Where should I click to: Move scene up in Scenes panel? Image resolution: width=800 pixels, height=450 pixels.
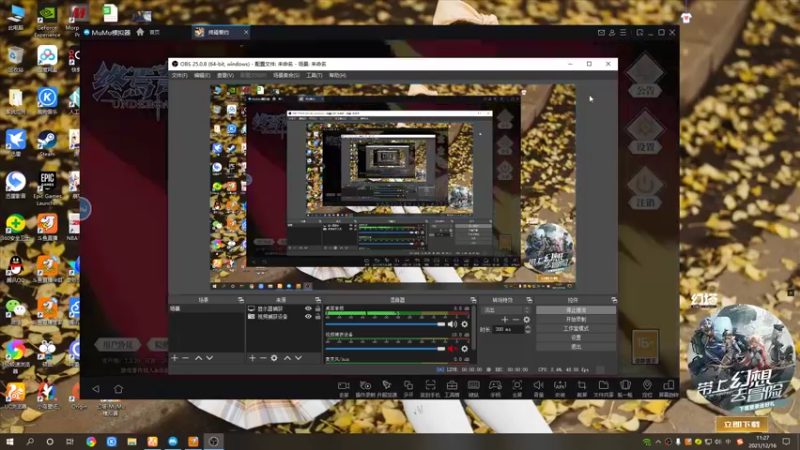coord(198,358)
